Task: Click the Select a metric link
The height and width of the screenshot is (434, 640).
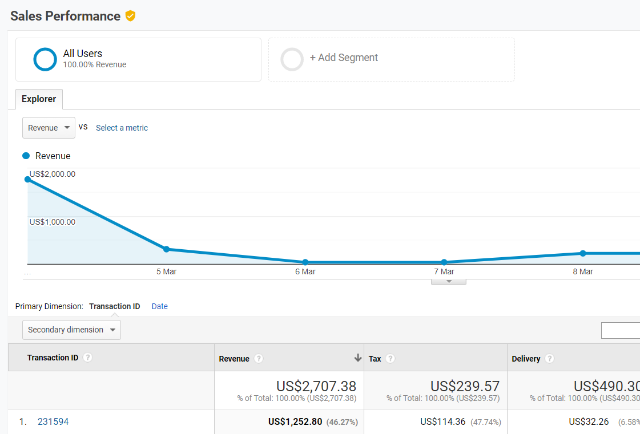Action: 122,128
